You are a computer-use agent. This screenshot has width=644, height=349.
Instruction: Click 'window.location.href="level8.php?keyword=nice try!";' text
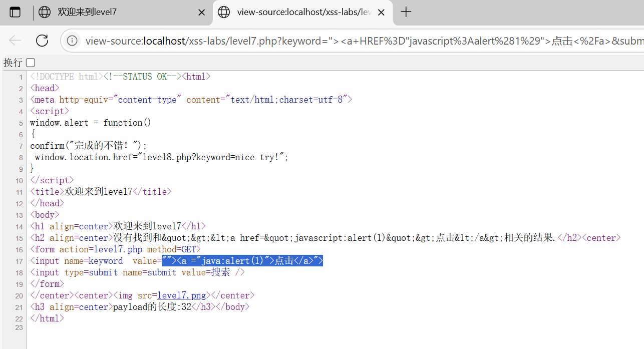[162, 157]
